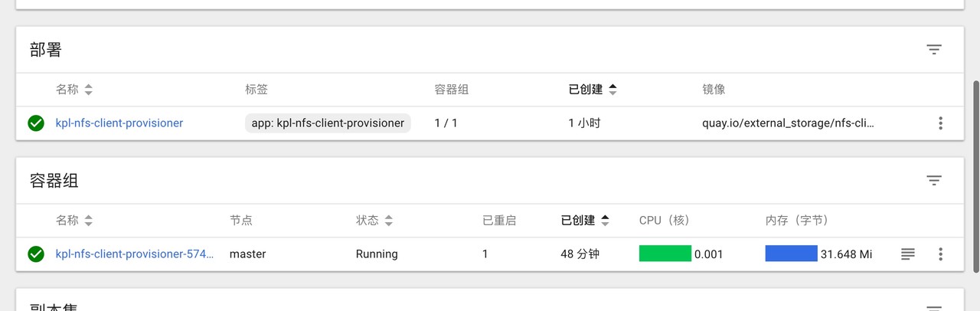Viewport: 980px width, 311px height.
Task: Click the green CPU usage bar
Action: click(665, 254)
